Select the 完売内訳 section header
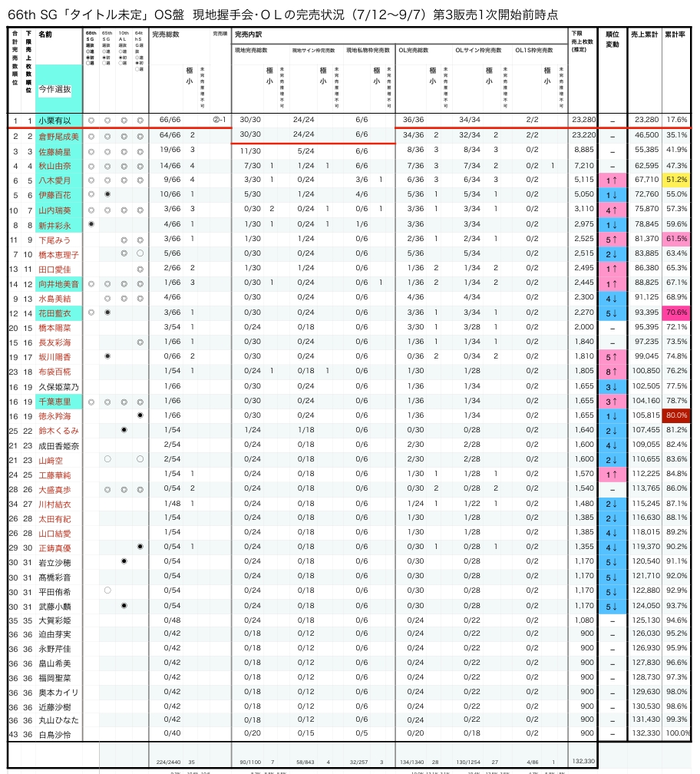The height and width of the screenshot is (774, 700). [247, 35]
